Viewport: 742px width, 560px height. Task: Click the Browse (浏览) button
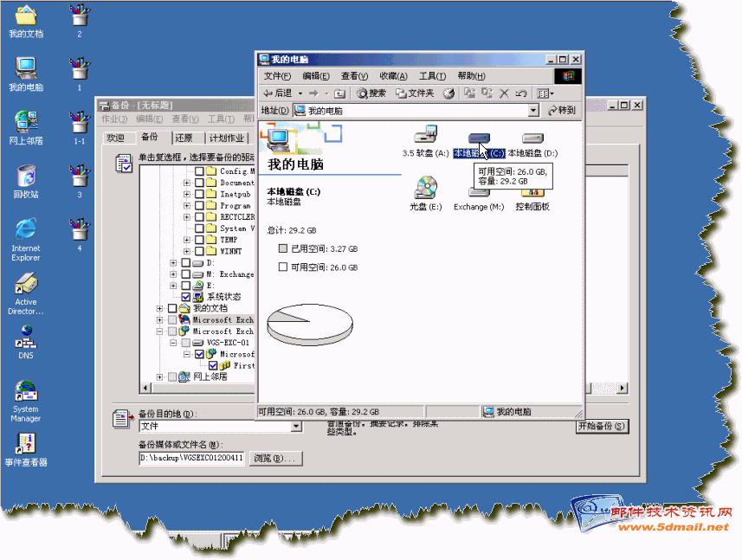(276, 458)
